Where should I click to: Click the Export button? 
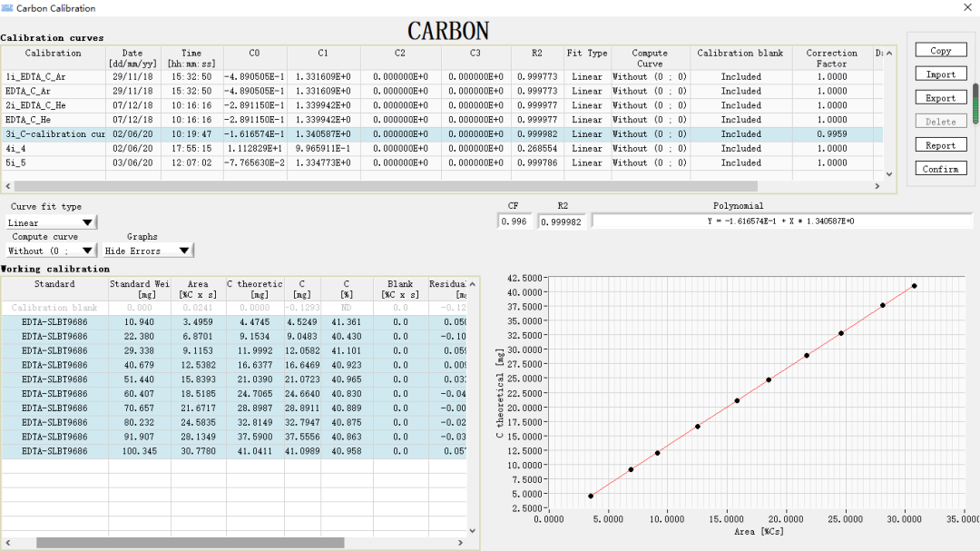tap(940, 98)
